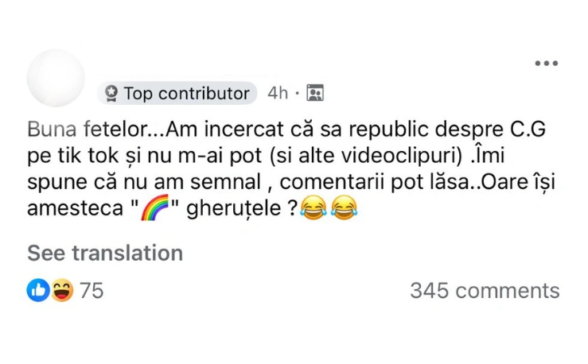Click the Haha reaction emoji icon
The width and height of the screenshot is (588, 364).
click(x=61, y=291)
